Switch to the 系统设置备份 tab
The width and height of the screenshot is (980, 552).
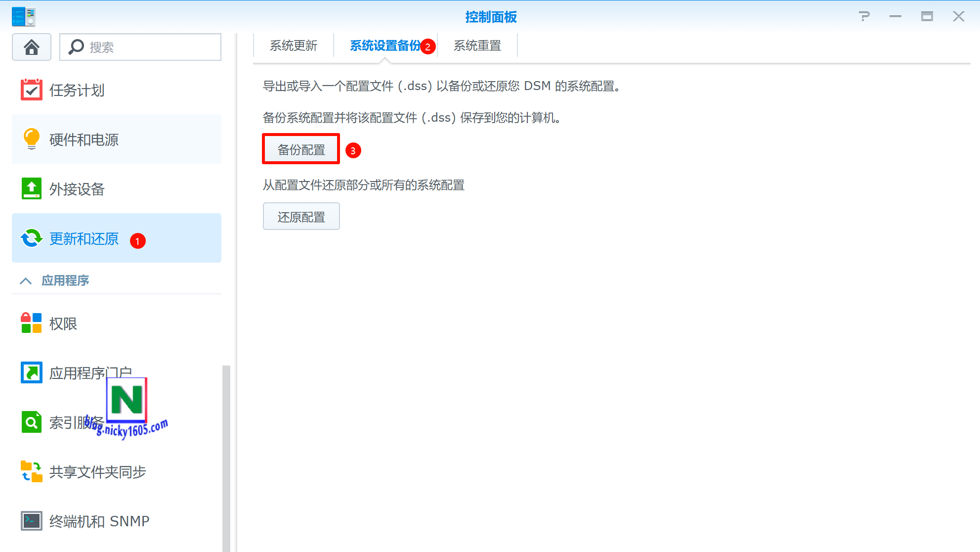[x=385, y=46]
